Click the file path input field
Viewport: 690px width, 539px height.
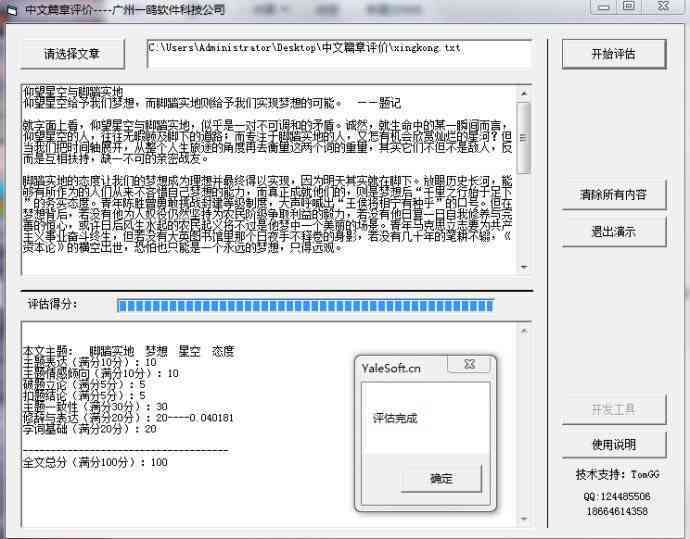click(339, 55)
